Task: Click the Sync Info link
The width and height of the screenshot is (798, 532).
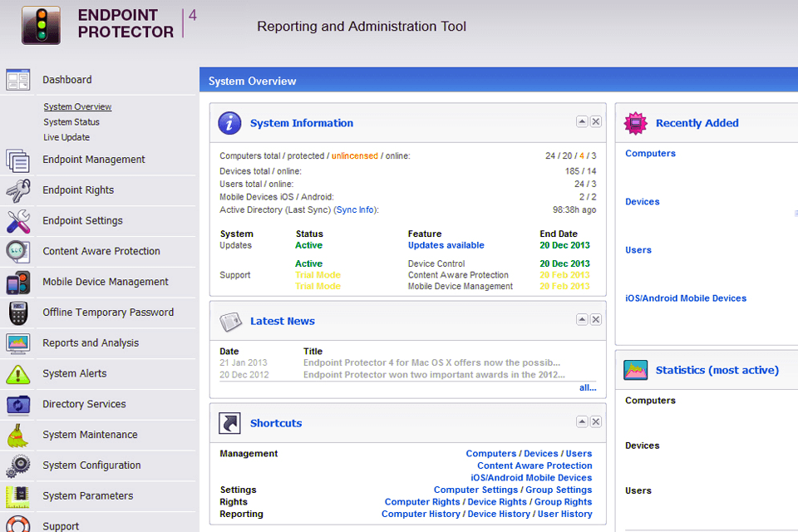Action: click(x=355, y=209)
